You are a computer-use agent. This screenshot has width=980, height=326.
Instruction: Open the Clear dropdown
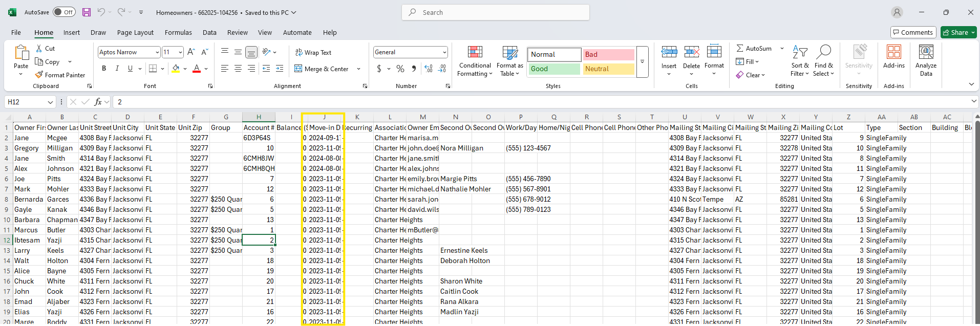pyautogui.click(x=751, y=75)
